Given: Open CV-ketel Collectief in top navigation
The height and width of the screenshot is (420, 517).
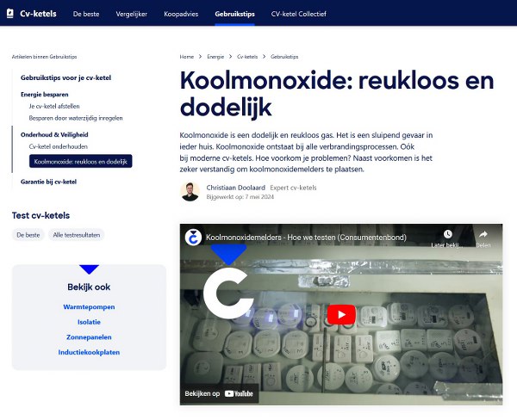Looking at the screenshot, I should tap(299, 14).
